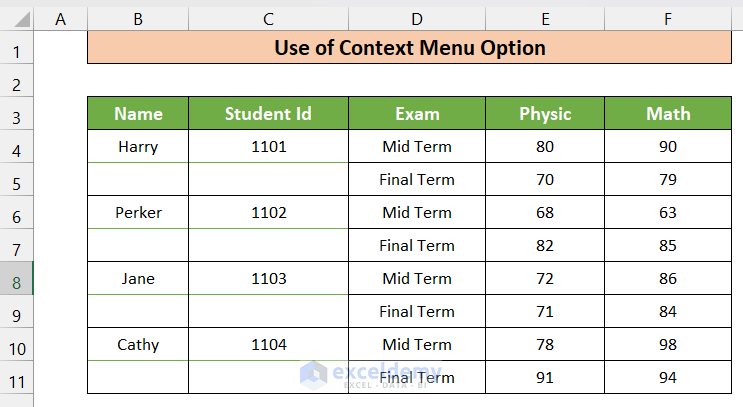Click the Physic score 91 cell

[545, 378]
